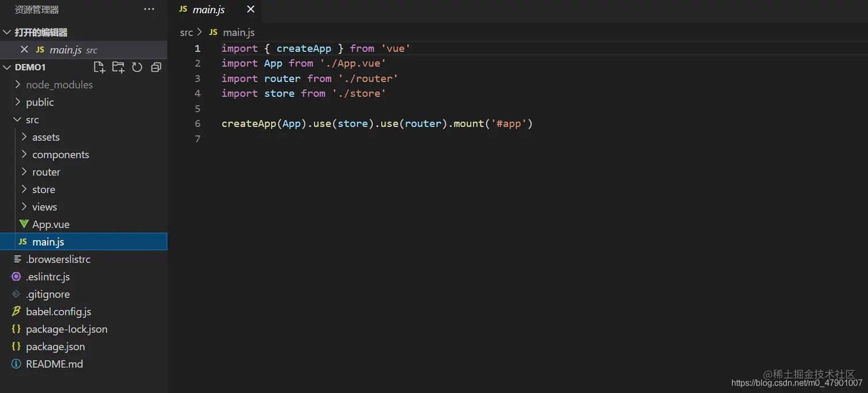Click '#app' string on line 6
Viewport: 868px width, 393px height.
(509, 123)
